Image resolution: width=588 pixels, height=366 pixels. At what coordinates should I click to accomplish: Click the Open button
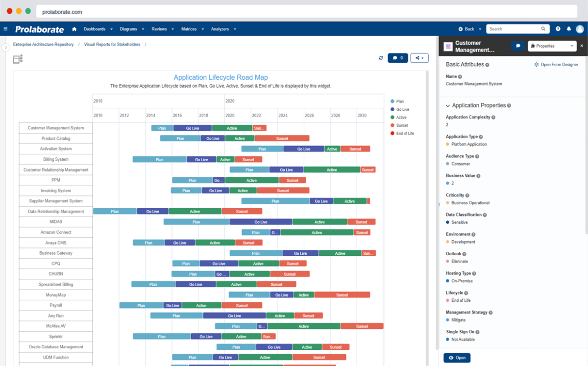coord(457,358)
